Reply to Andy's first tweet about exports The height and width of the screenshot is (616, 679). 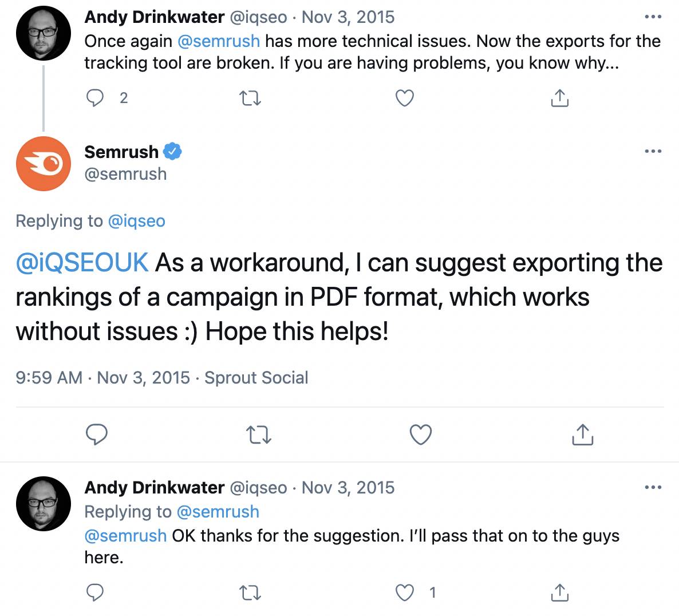point(95,98)
